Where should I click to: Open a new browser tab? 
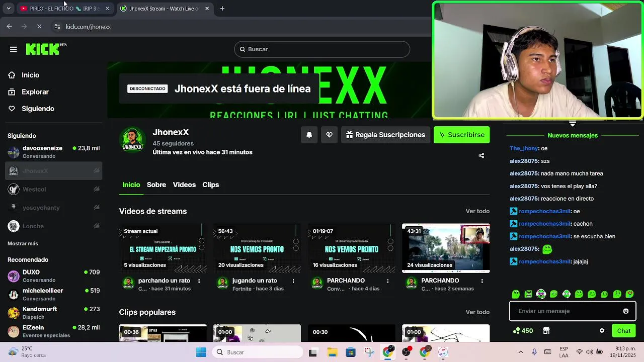point(222,9)
